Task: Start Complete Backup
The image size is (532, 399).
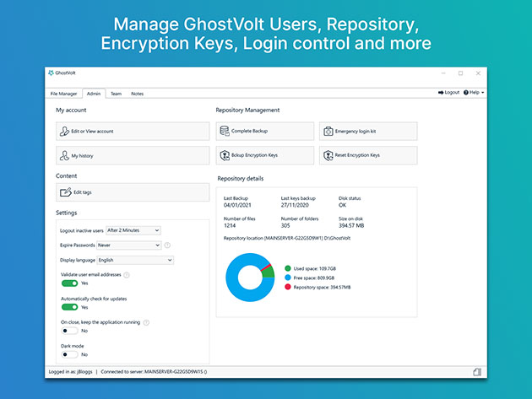Action: coord(265,131)
